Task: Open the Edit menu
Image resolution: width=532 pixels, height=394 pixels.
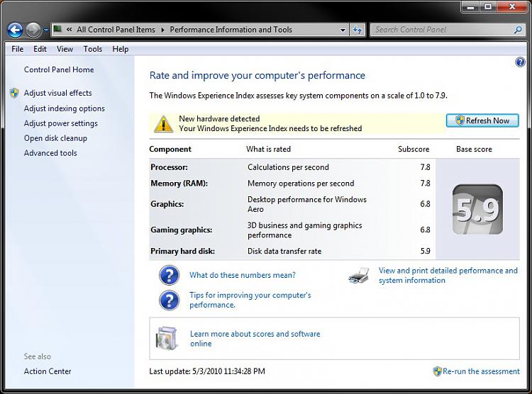Action: tap(40, 49)
